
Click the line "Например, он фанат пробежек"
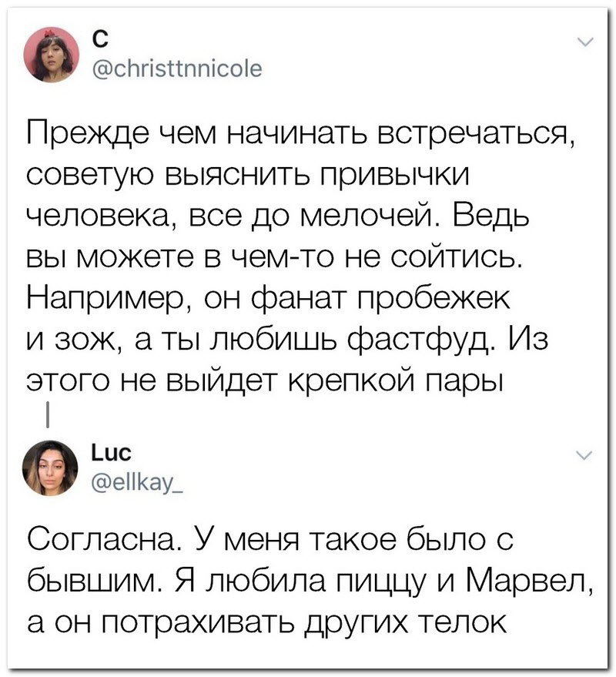tap(268, 299)
